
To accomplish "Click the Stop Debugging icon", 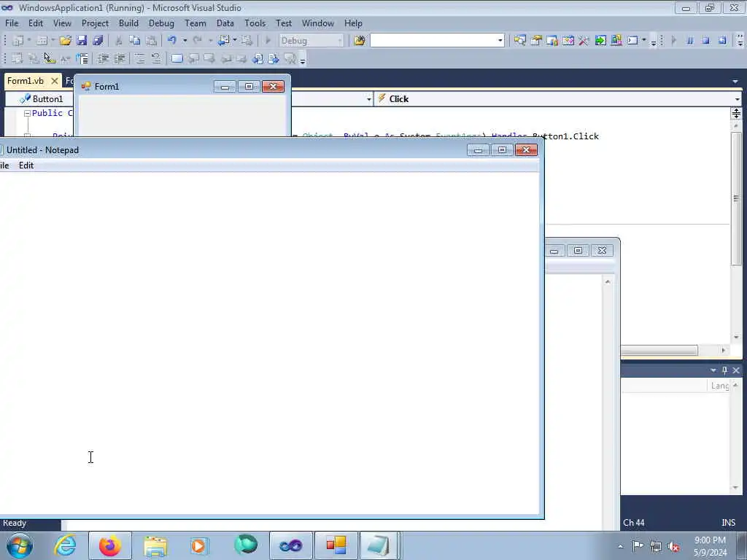I will [706, 41].
